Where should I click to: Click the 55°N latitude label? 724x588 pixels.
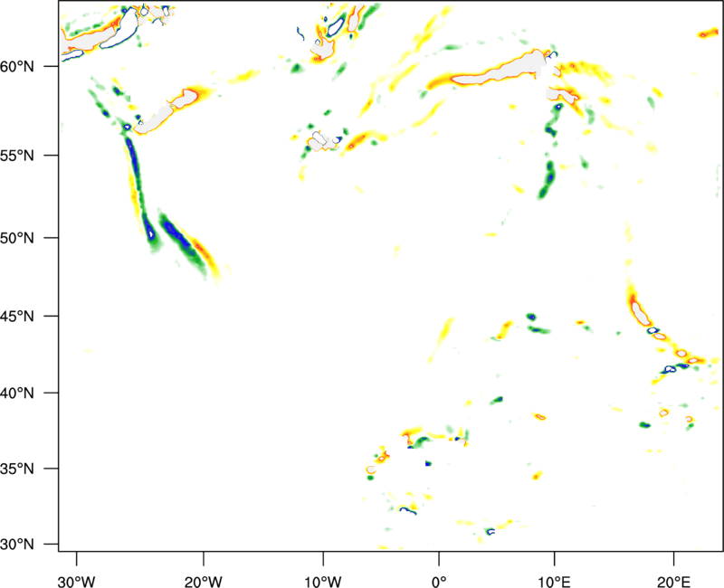click(17, 156)
